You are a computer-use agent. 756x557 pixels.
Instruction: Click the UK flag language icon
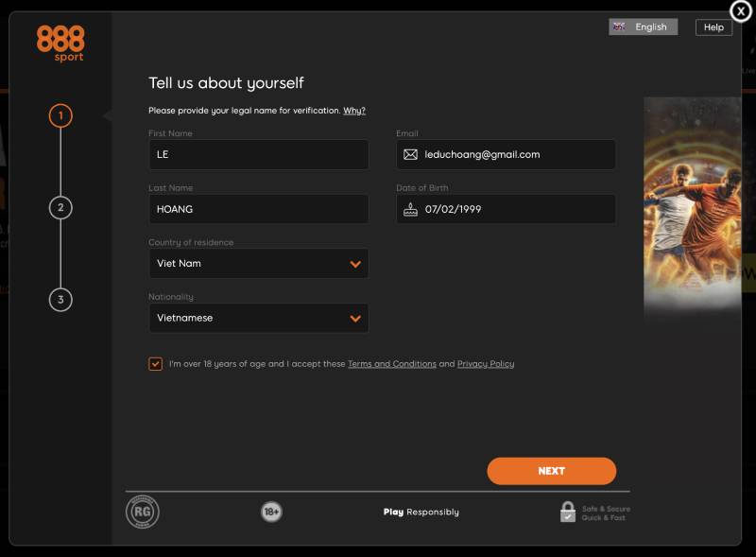619,27
